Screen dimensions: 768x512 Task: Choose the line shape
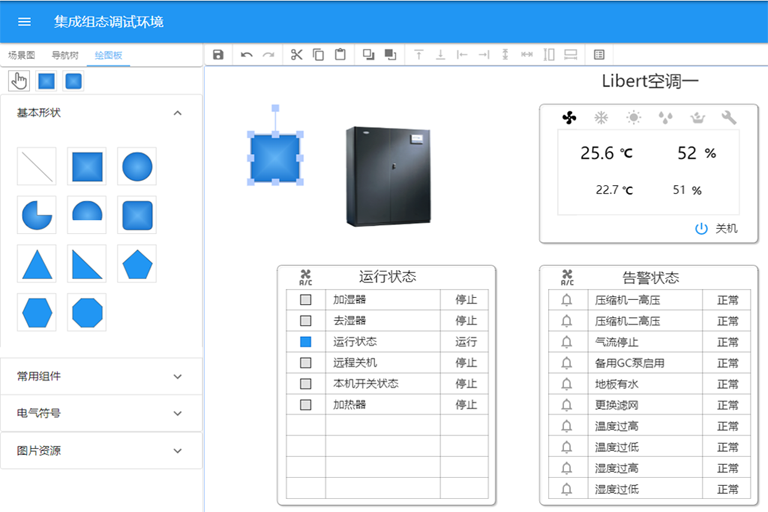37,167
